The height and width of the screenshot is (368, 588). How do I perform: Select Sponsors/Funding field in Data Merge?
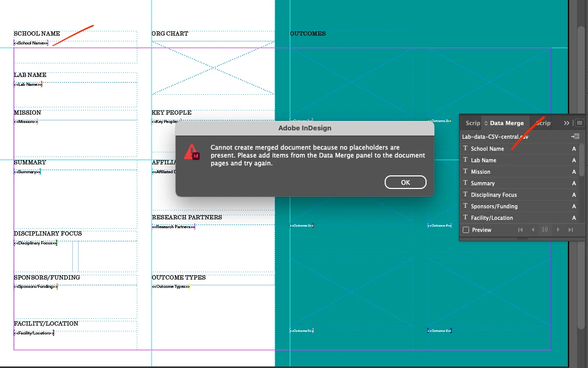point(520,206)
